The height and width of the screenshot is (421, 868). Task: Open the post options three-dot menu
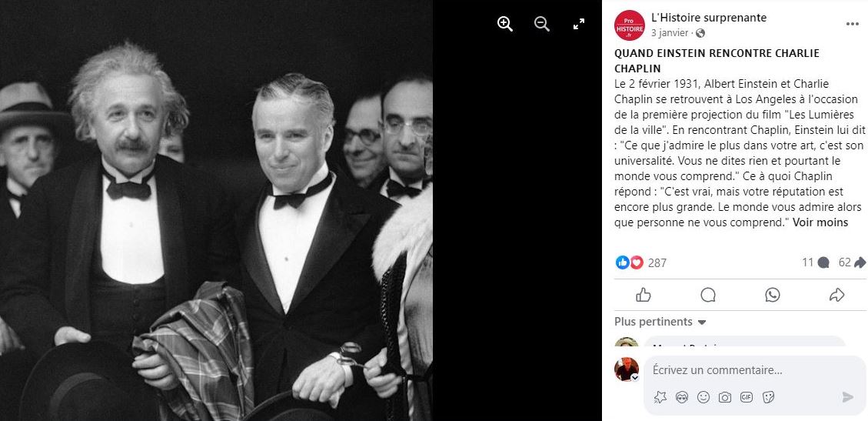[852, 25]
